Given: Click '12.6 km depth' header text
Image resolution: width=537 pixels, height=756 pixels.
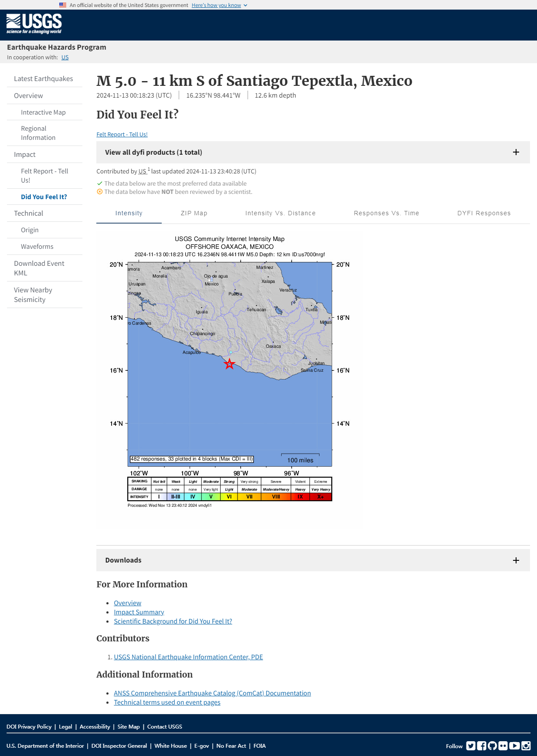Looking at the screenshot, I should [x=275, y=95].
